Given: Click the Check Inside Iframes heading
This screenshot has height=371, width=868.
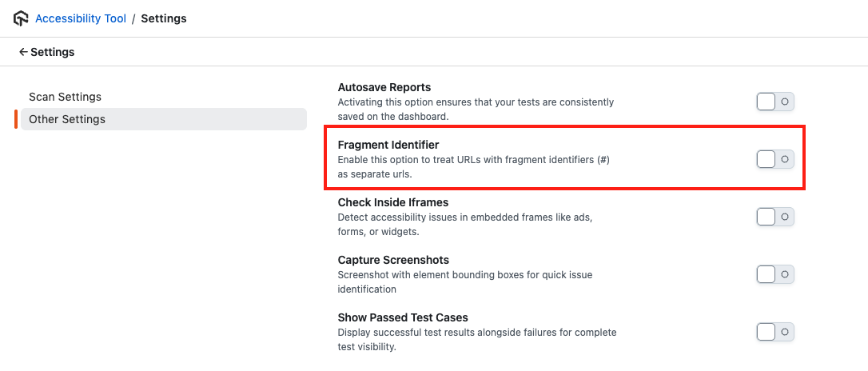Looking at the screenshot, I should pos(392,202).
